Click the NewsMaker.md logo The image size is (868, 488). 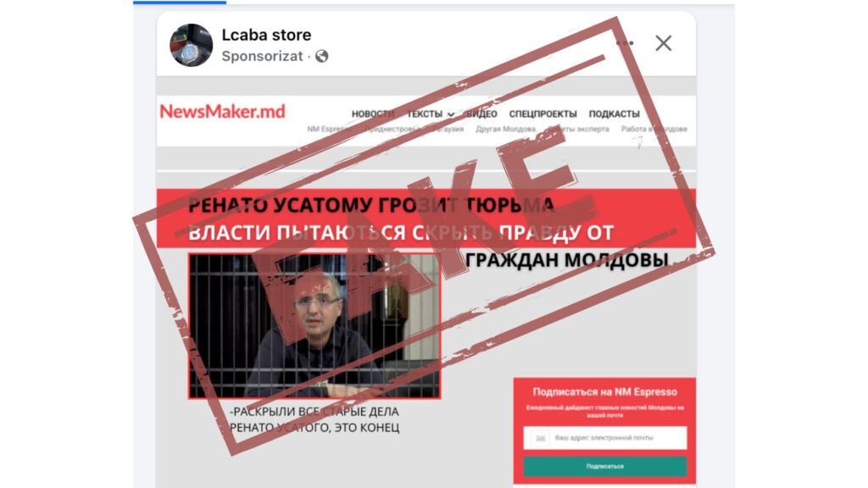[223, 111]
